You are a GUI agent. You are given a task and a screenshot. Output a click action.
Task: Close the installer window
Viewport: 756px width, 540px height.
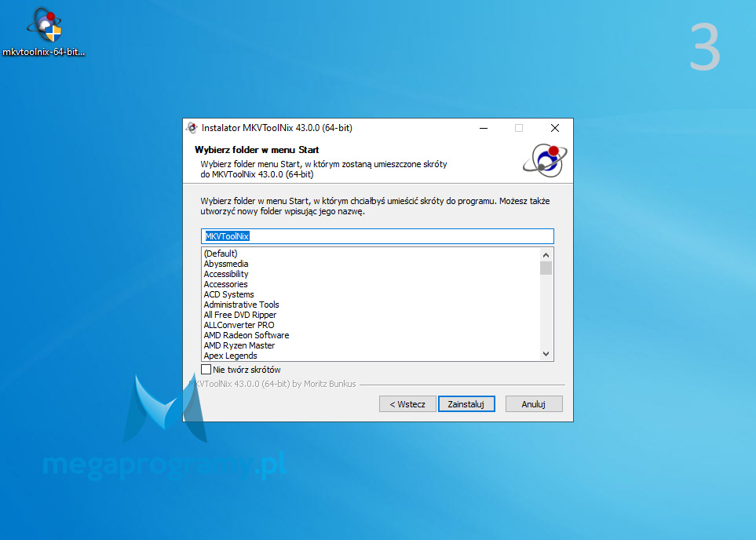[555, 128]
